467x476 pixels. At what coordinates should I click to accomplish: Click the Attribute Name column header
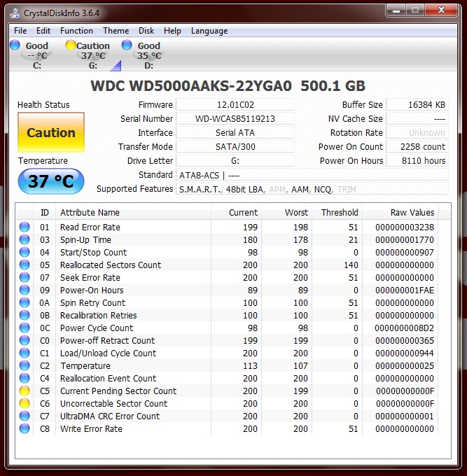click(133, 212)
